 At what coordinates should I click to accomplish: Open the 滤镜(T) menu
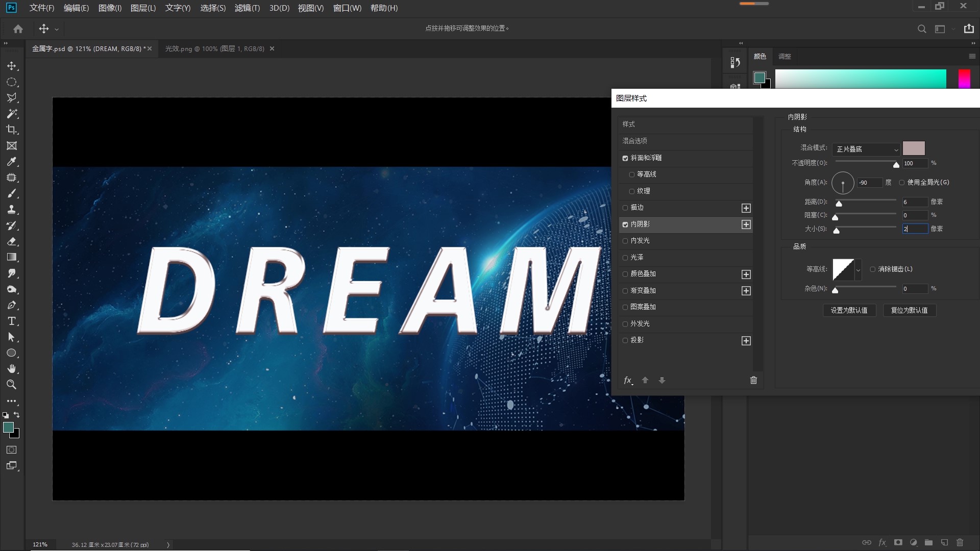[247, 8]
